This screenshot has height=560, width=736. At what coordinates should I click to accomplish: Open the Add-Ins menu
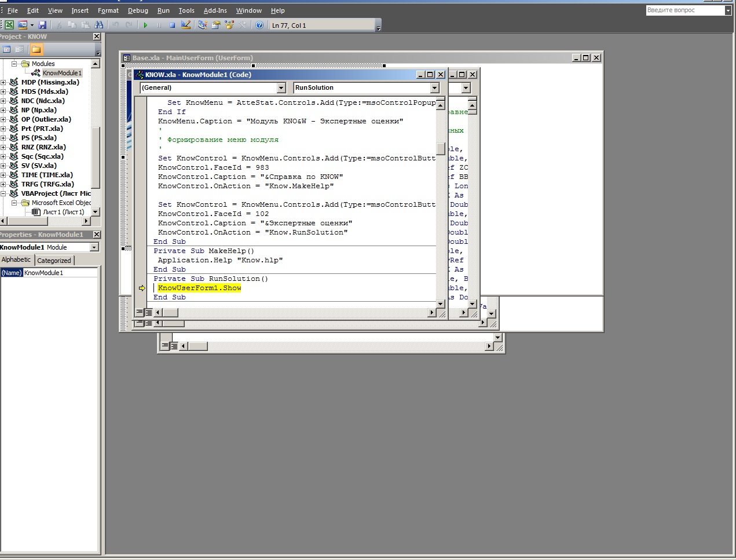215,10
